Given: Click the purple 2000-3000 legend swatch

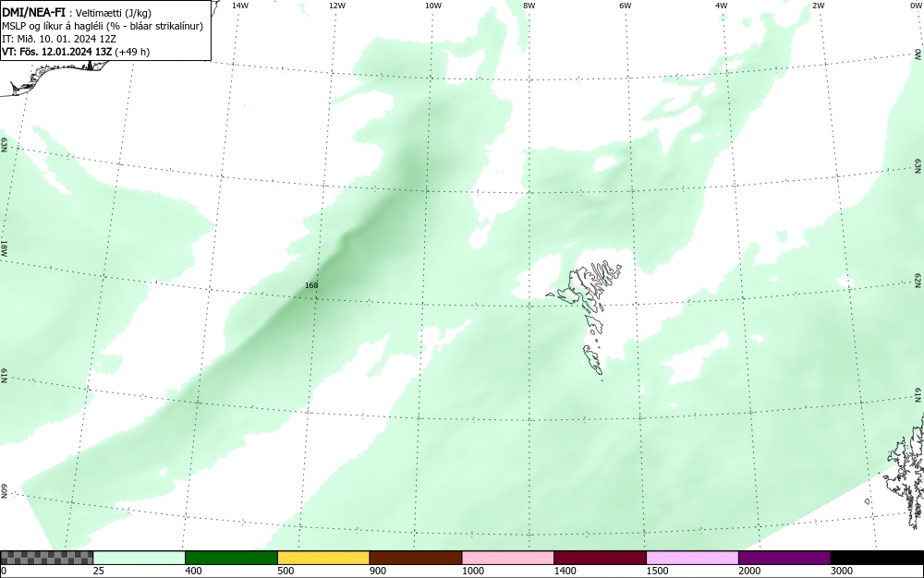Looking at the screenshot, I should tap(784, 558).
